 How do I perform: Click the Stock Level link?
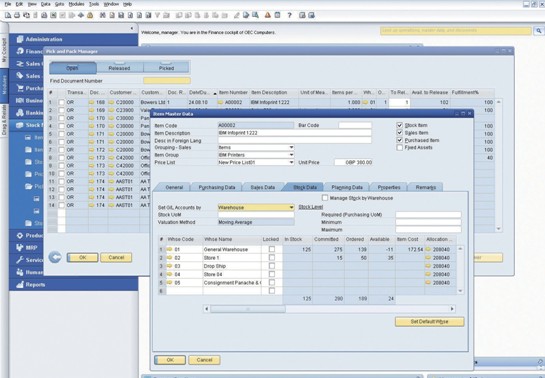coord(311,207)
